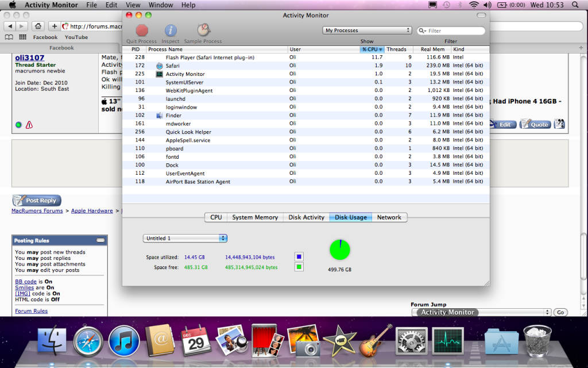Open the oli3107 profile link
The image size is (588, 368).
[x=30, y=57]
